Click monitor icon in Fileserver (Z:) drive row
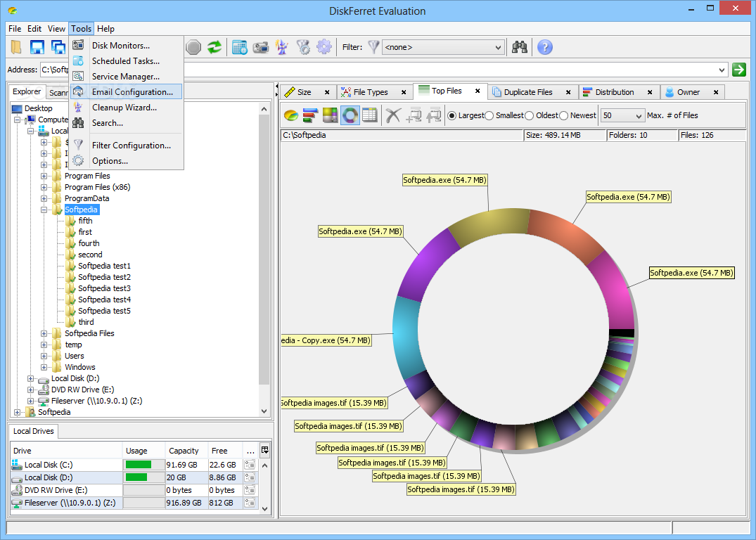Viewport: 756px width, 540px height. 250,503
